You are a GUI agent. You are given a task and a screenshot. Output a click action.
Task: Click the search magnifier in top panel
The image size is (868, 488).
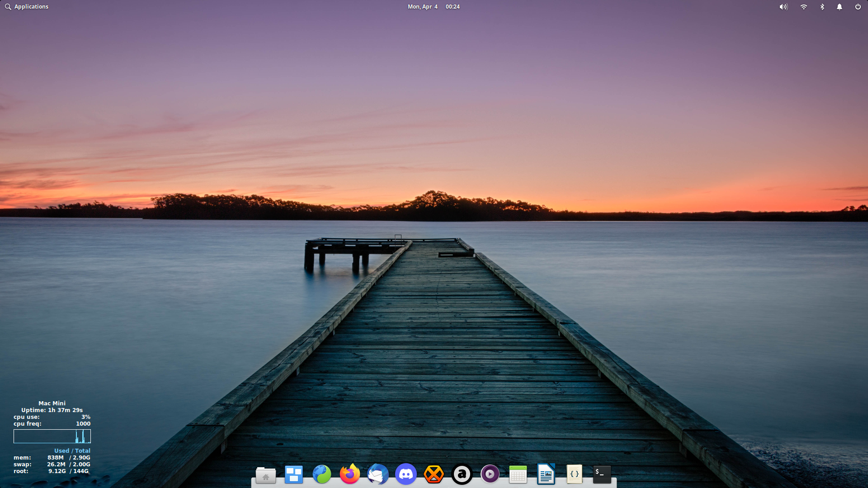(8, 7)
